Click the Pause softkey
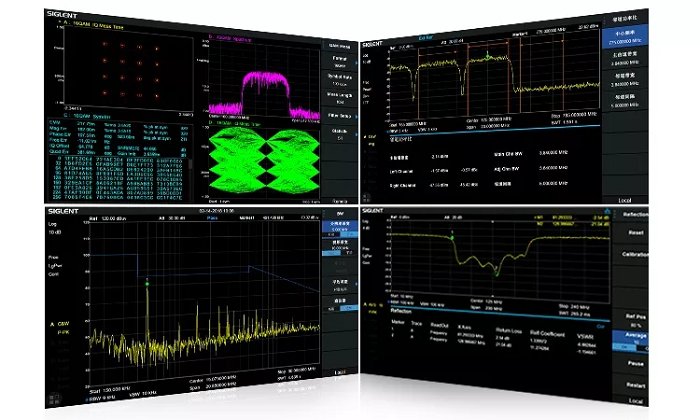Viewport: 700px width, 420px height. (x=635, y=363)
